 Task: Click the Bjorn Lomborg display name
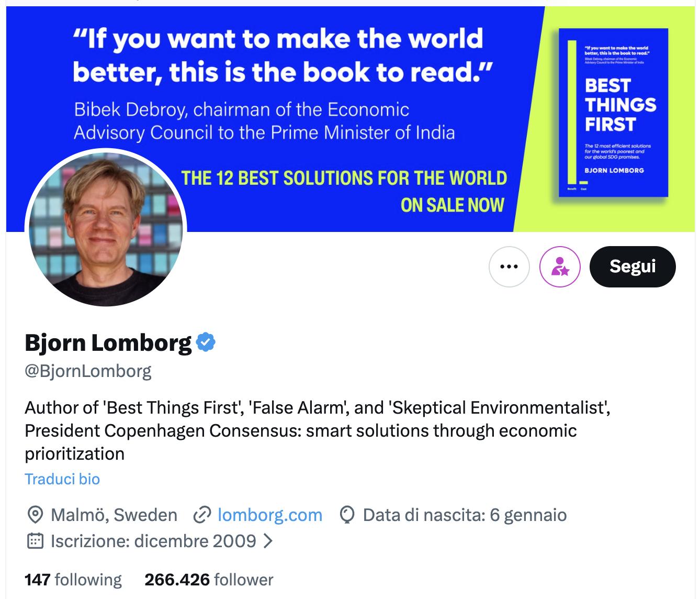point(108,342)
